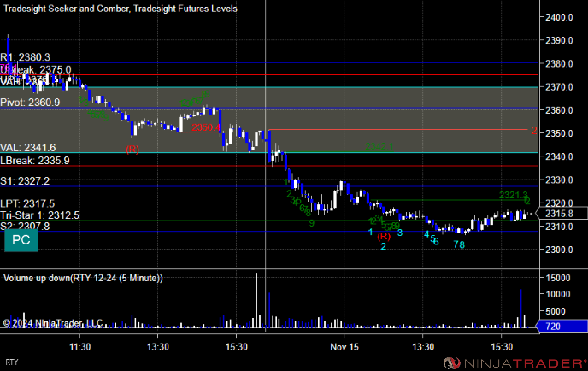Click the S1: 2327.2 label
Screen dimensions: 588x371
25,181
